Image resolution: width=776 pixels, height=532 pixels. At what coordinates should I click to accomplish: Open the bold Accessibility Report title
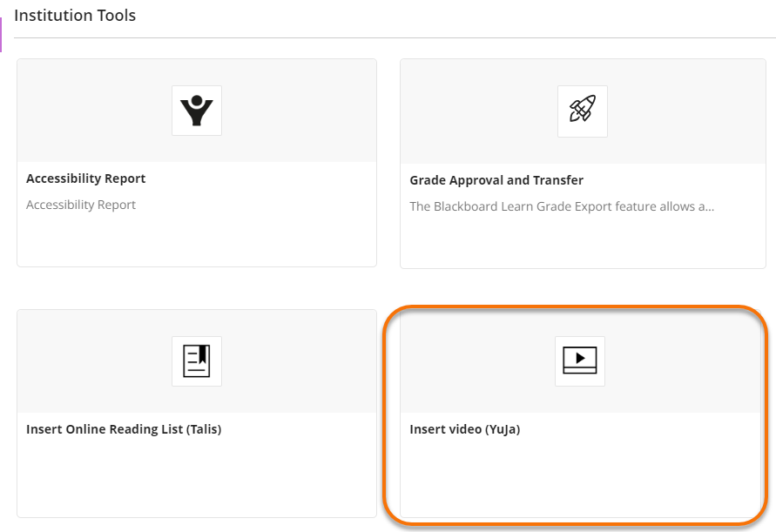pyautogui.click(x=85, y=178)
